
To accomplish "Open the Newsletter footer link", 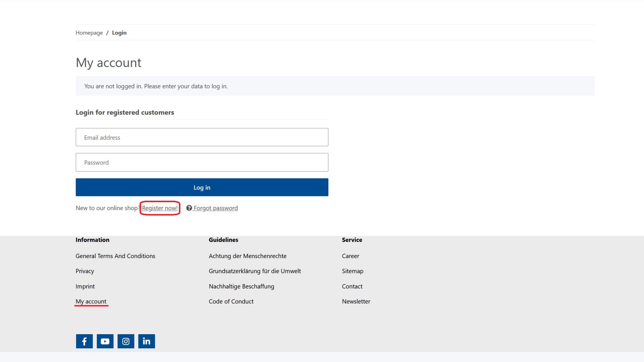I will 356,301.
